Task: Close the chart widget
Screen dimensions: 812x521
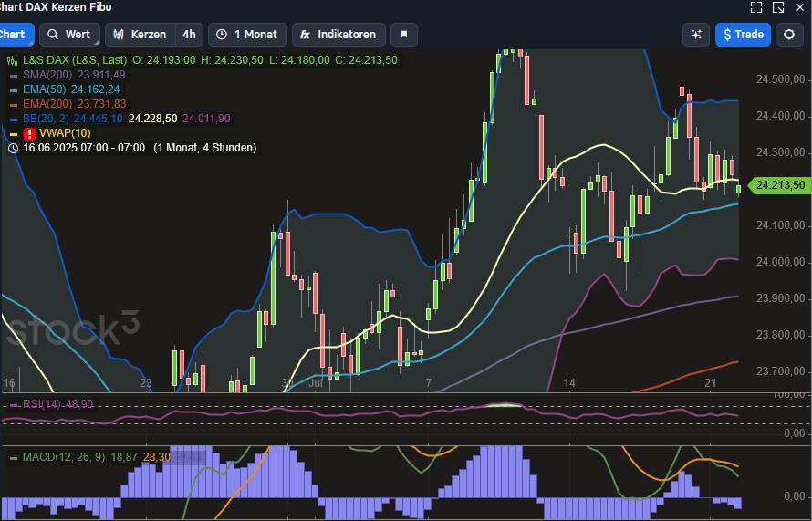Action: [799, 7]
